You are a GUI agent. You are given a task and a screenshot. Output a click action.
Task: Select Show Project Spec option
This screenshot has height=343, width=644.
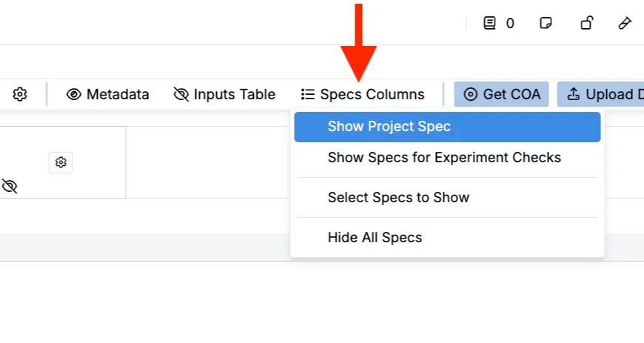(389, 127)
